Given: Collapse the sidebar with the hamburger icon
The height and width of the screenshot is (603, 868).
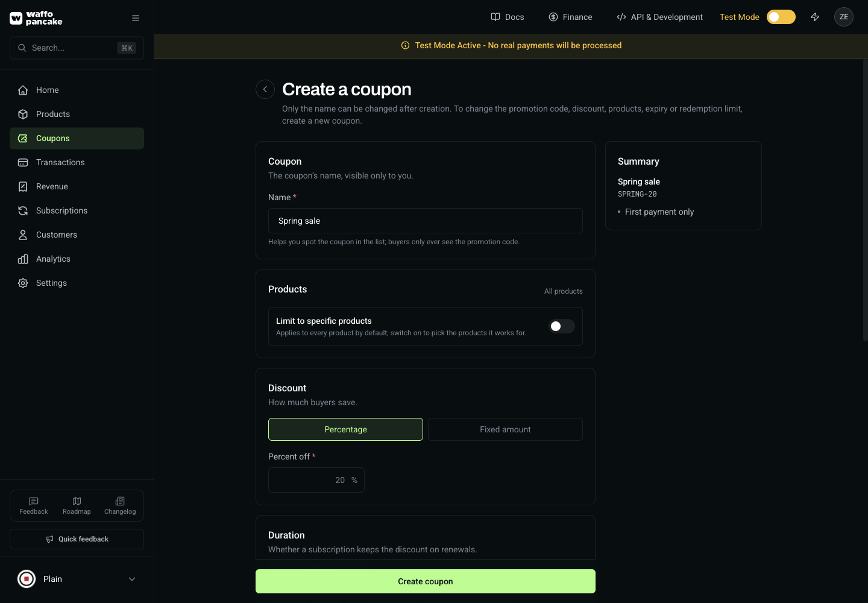Looking at the screenshot, I should [x=136, y=18].
